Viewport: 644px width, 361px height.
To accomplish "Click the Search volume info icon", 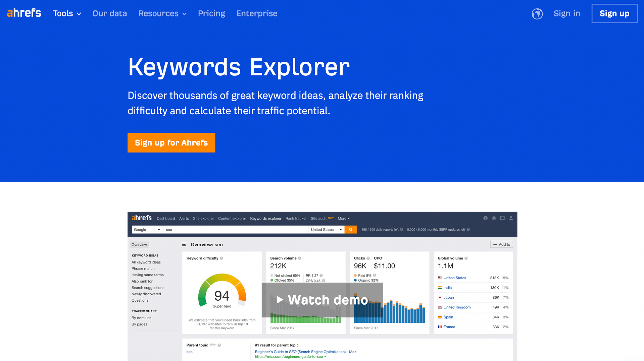I will (300, 258).
